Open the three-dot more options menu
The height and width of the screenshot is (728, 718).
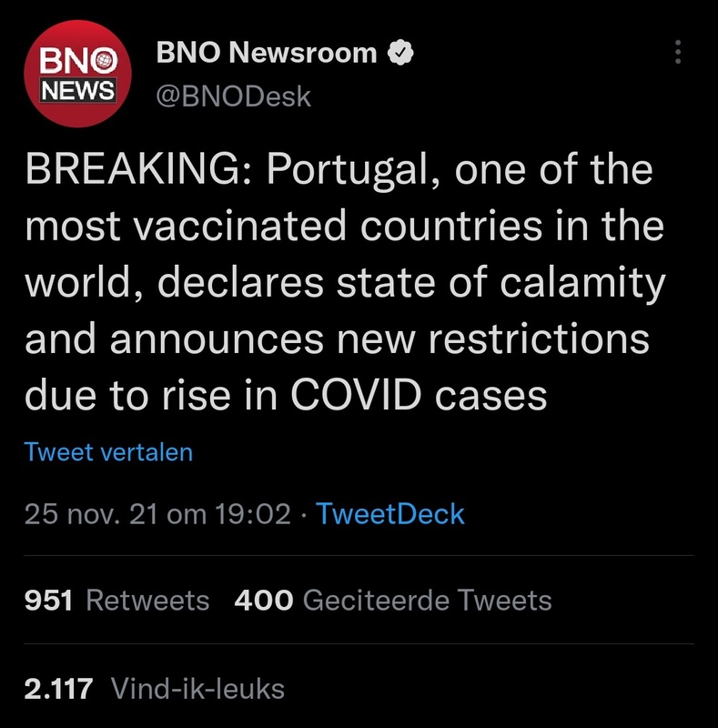[x=676, y=53]
